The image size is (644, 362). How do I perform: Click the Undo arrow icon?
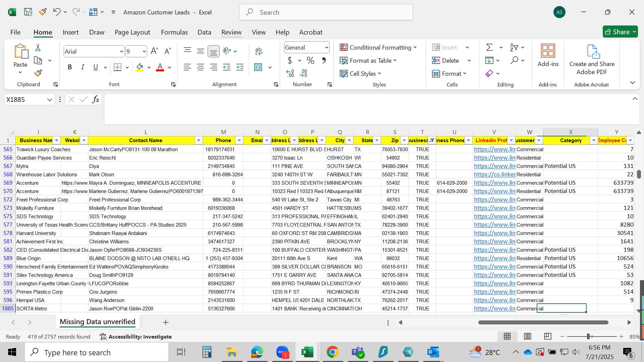pyautogui.click(x=56, y=12)
